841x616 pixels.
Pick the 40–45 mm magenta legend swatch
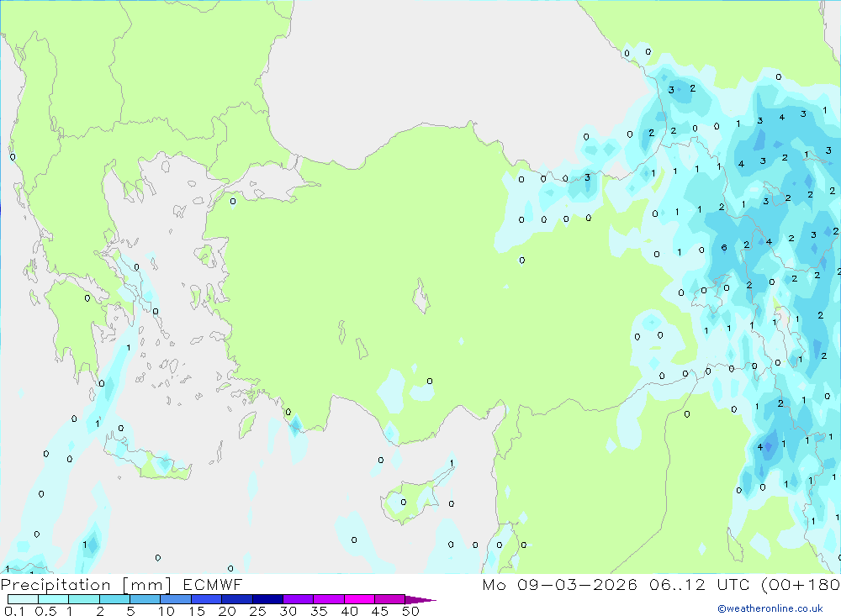(x=359, y=599)
